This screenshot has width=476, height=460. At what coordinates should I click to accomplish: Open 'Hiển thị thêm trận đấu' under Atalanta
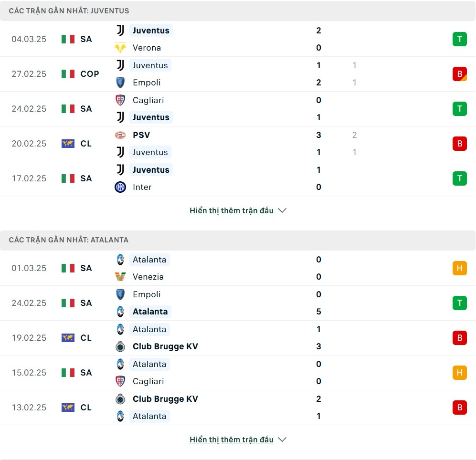(x=232, y=439)
